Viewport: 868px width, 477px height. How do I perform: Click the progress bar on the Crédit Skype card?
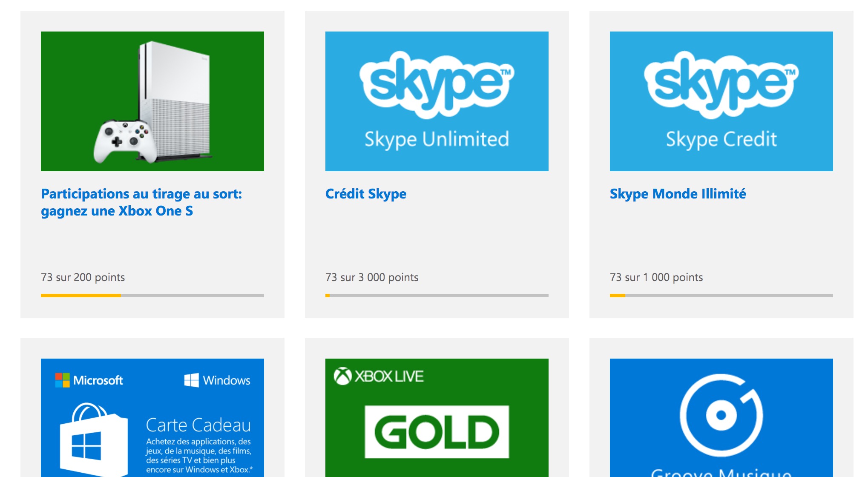click(x=437, y=295)
